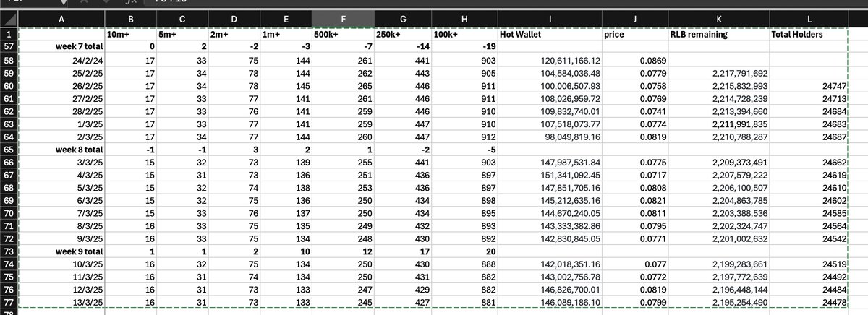Click the 'Total Holders' header cell
The width and height of the screenshot is (868, 315).
point(809,33)
